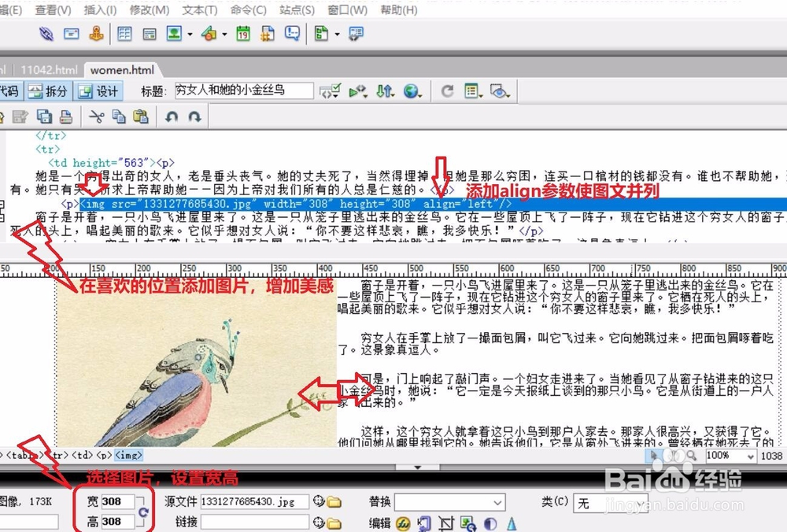This screenshot has height=532, width=787.
Task: Browse for 链接 with folder icon
Action: (334, 523)
